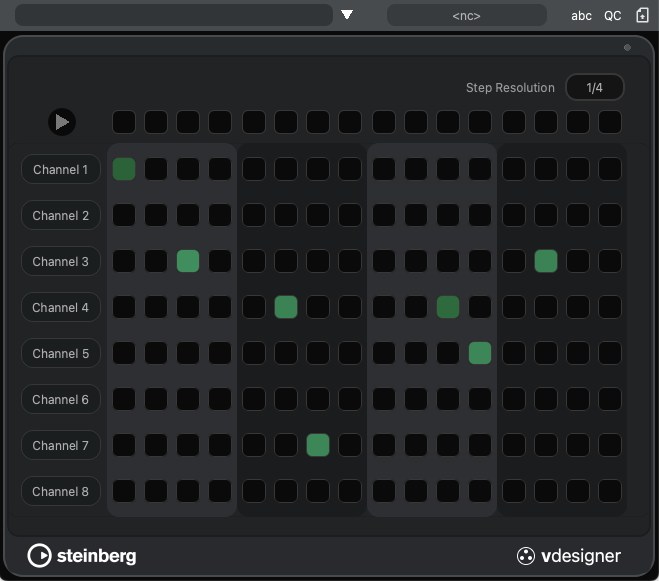
Task: Click the vdesigner logo icon
Action: pyautogui.click(x=526, y=556)
